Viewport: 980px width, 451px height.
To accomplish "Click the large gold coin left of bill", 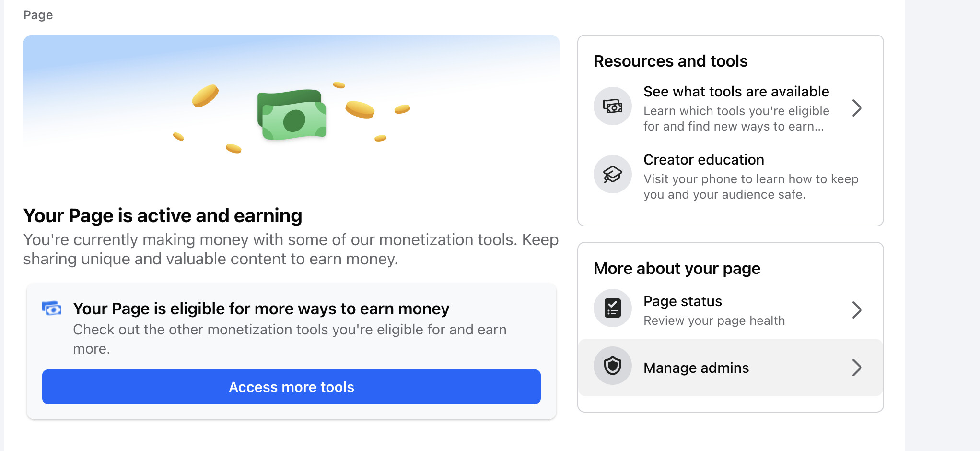I will pyautogui.click(x=205, y=95).
